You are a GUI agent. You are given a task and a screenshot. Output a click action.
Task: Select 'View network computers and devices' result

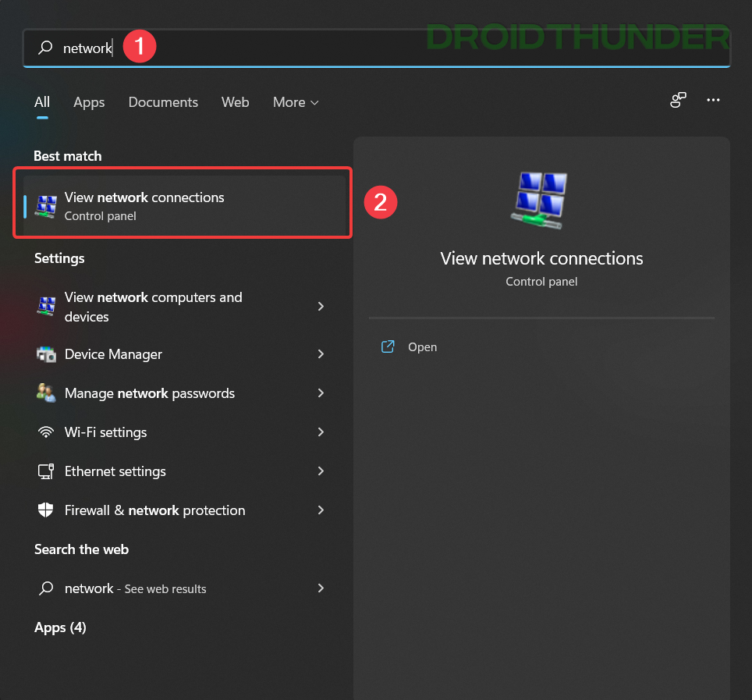pos(185,307)
